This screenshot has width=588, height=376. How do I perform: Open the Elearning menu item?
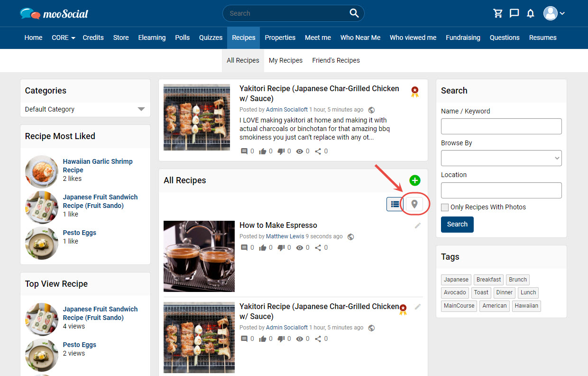[152, 38]
